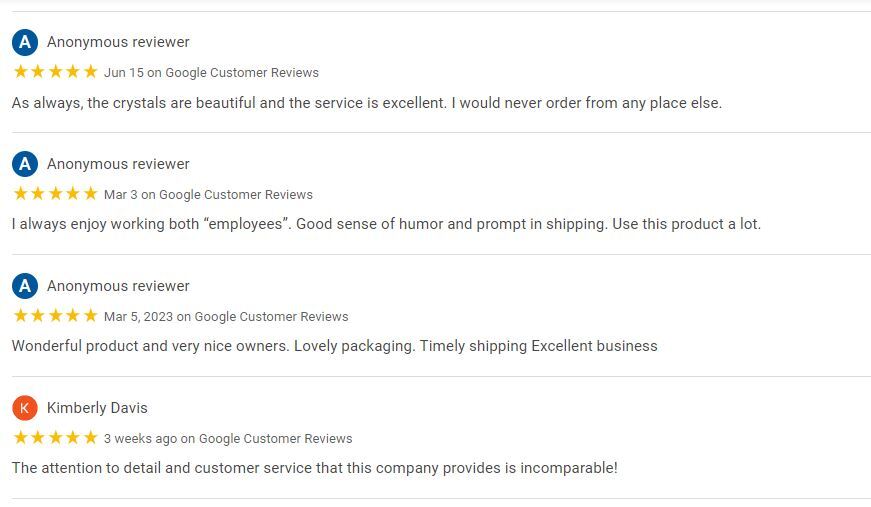
Task: Click the review about beautiful crystals
Action: click(x=367, y=103)
